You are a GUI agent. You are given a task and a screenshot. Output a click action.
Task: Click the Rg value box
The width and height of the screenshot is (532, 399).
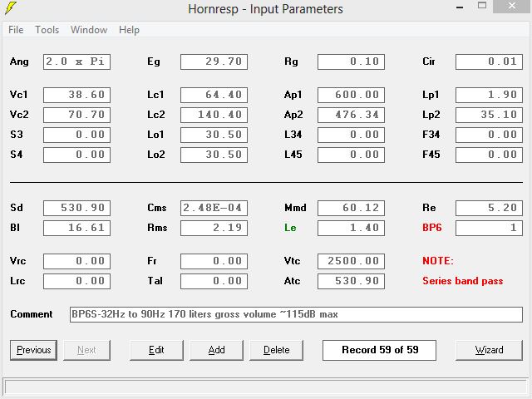351,62
